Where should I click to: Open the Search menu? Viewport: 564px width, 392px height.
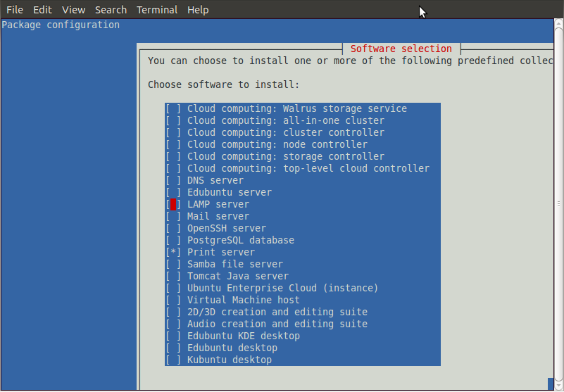click(x=111, y=10)
